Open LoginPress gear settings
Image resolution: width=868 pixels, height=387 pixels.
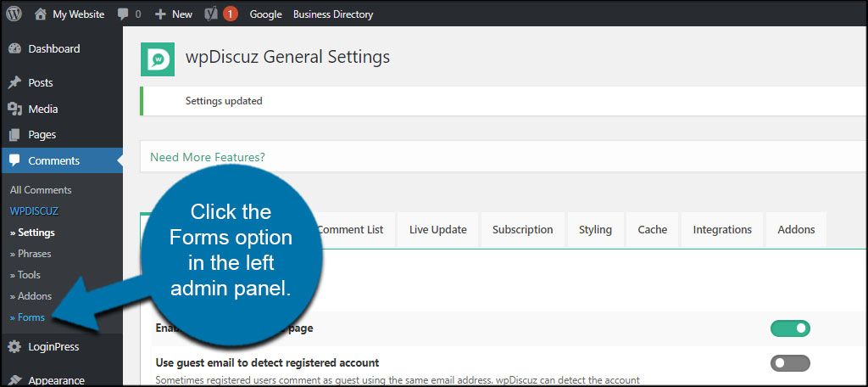tap(14, 346)
